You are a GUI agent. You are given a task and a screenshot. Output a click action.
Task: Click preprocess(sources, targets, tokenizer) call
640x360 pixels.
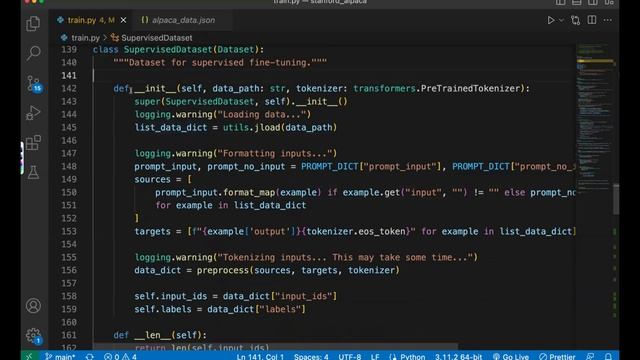click(x=298, y=270)
